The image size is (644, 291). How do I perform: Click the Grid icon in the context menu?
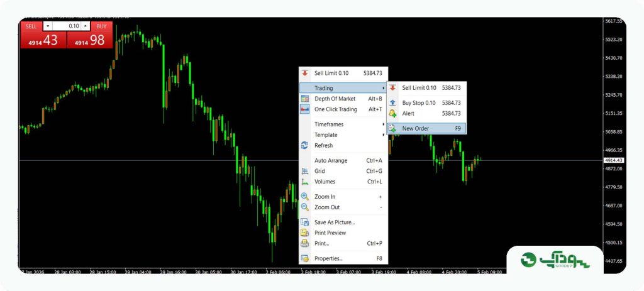coord(305,171)
